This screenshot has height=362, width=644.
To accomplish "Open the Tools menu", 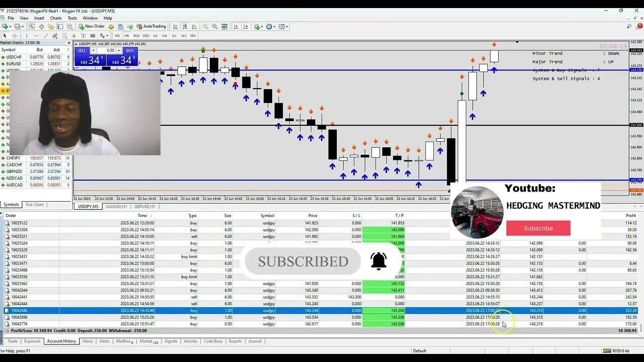I will (72, 18).
